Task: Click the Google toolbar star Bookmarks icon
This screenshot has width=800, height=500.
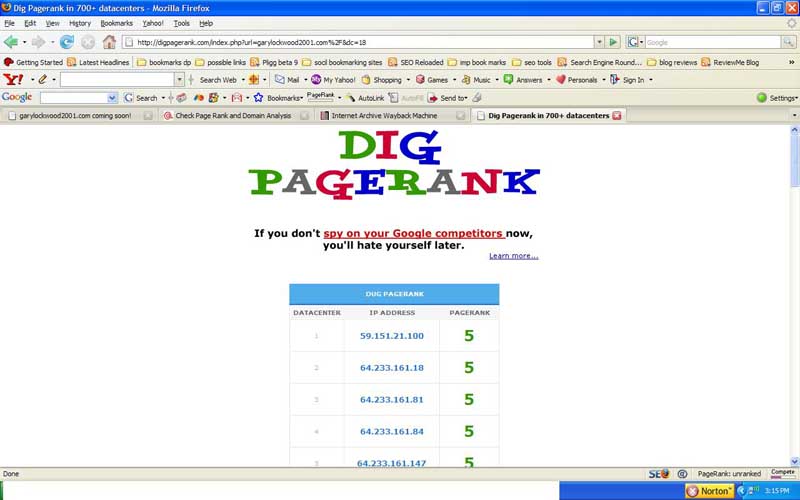Action: tap(259, 97)
